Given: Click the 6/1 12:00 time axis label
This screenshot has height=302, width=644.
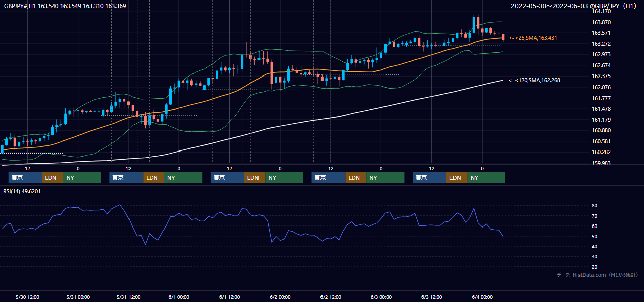Looking at the screenshot, I should pos(229,297).
